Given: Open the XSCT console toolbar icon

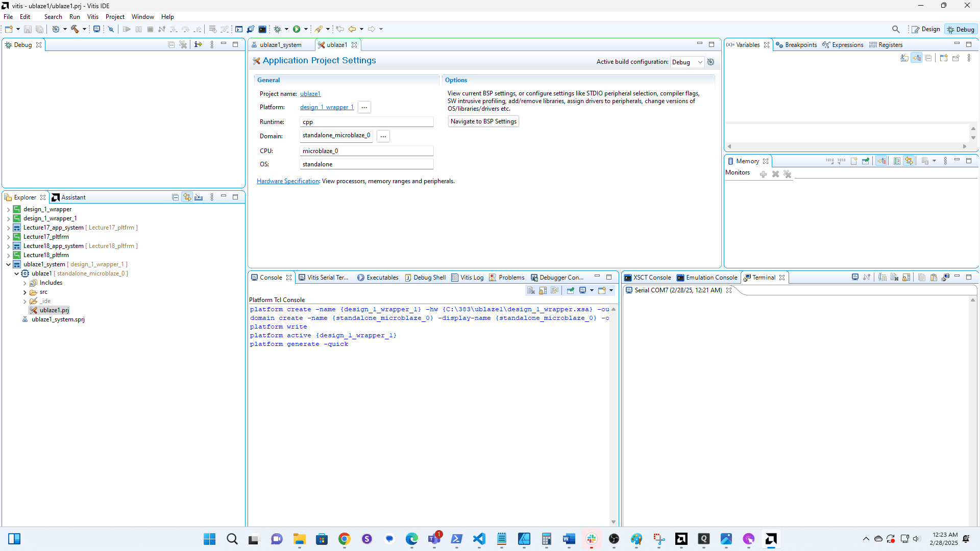Looking at the screenshot, I should [x=262, y=29].
